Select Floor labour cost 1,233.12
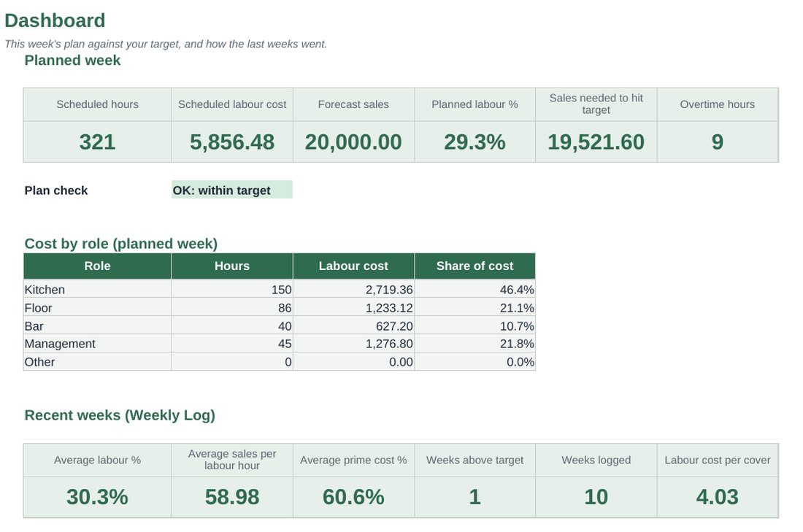 click(x=388, y=308)
